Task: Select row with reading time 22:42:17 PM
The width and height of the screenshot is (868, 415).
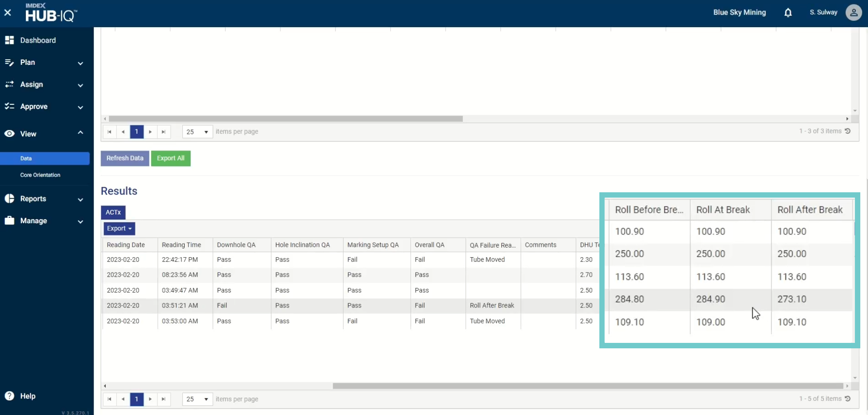Action: (x=350, y=260)
